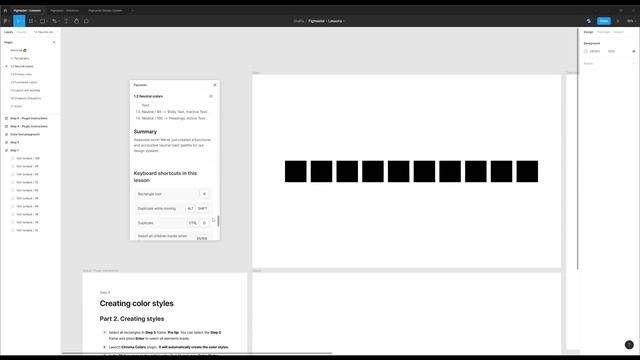Expand the Move tool options arrow
The height and width of the screenshot is (360, 640).
tap(24, 21)
